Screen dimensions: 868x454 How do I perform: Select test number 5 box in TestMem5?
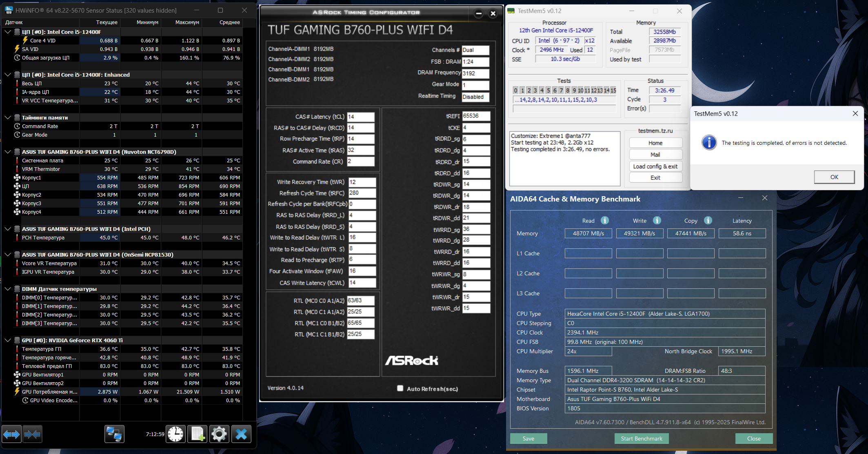coord(548,91)
